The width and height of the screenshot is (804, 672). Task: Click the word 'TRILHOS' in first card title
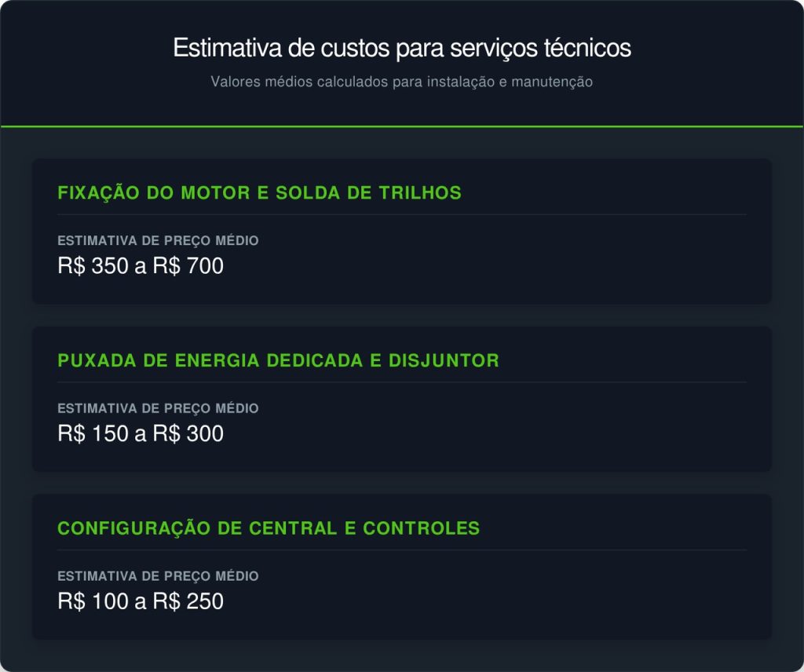420,193
